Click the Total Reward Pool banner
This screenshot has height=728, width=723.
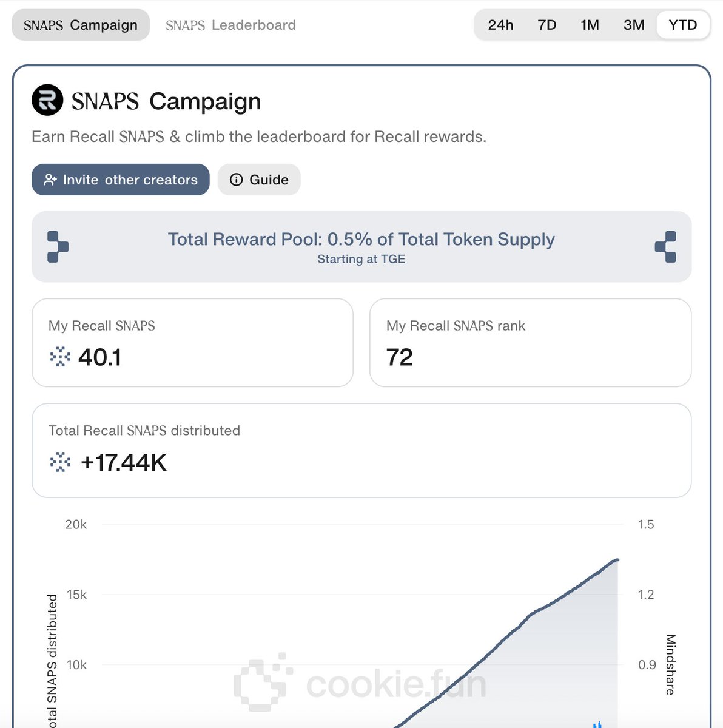point(362,246)
